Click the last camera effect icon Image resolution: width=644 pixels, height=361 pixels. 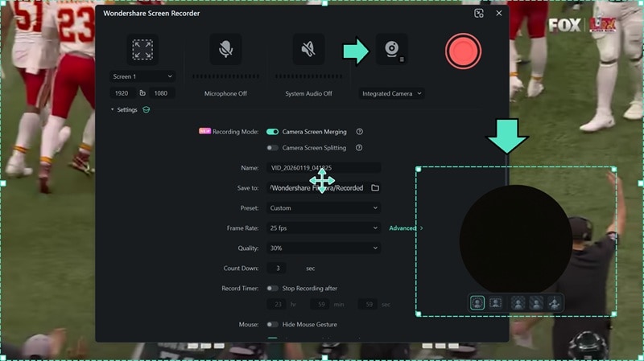(555, 303)
